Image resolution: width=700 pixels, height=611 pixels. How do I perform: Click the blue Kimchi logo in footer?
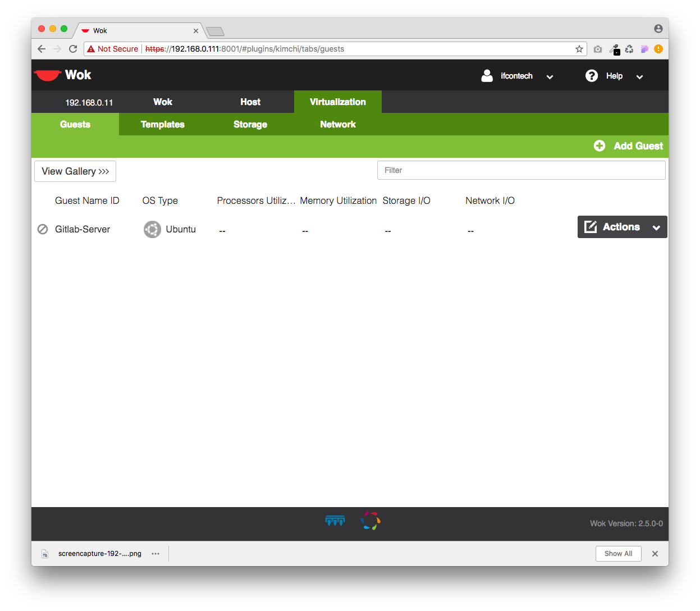pyautogui.click(x=335, y=521)
